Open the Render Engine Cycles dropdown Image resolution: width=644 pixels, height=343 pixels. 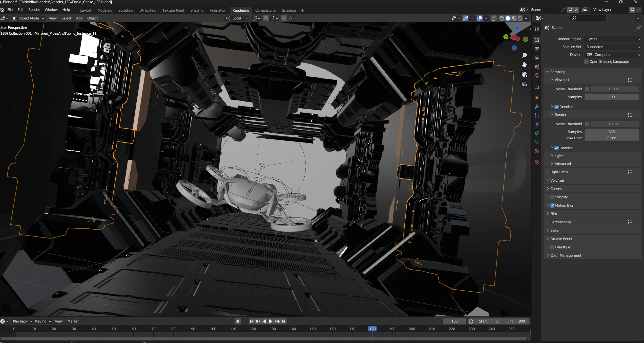coord(613,39)
